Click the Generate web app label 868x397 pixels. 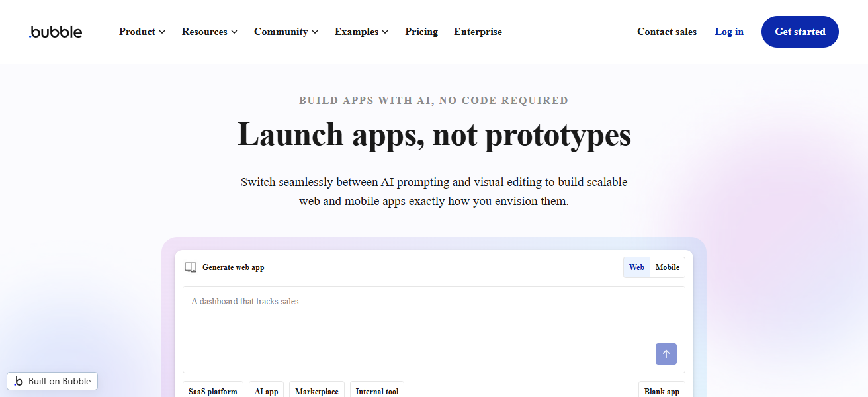point(233,267)
